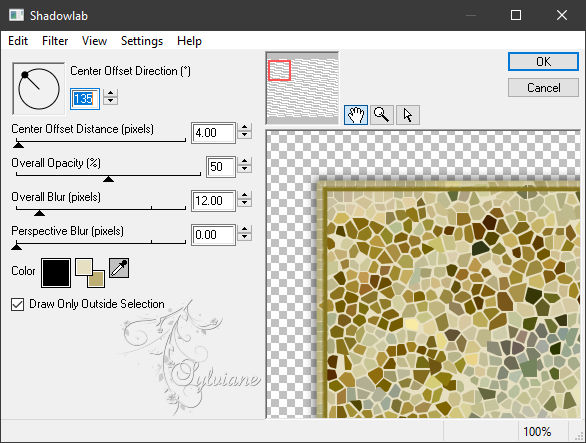Open the Settings menu
Image resolution: width=586 pixels, height=443 pixels.
142,41
